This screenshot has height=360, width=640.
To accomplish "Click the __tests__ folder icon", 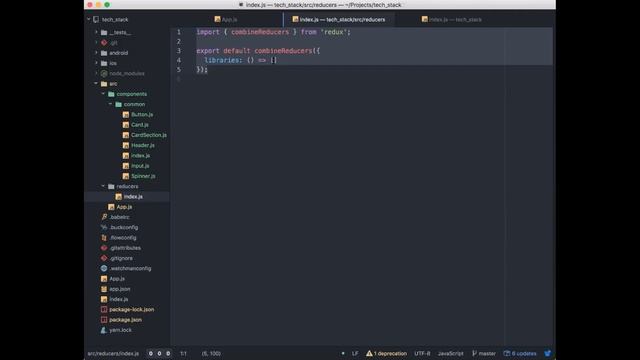I will pos(104,32).
